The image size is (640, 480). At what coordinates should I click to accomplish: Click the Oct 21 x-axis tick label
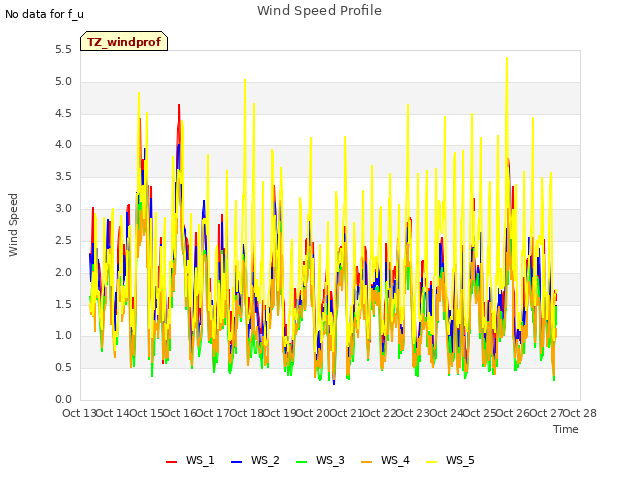(x=346, y=413)
